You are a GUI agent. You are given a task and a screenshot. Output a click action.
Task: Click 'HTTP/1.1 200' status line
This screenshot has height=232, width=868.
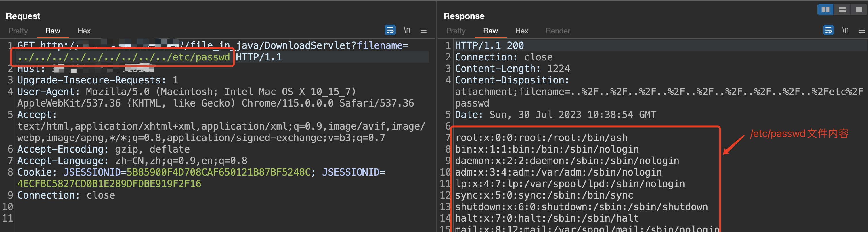pos(489,45)
